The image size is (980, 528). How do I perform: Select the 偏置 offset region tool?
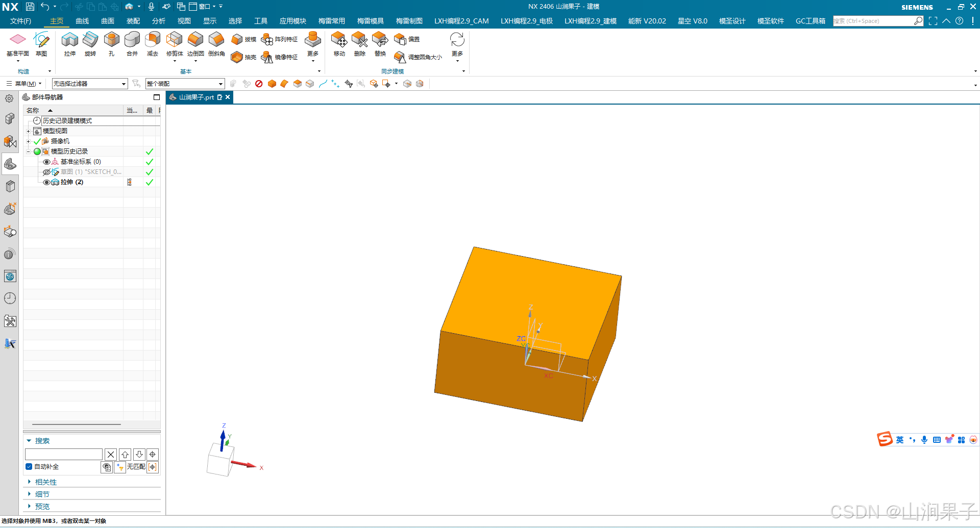tap(407, 39)
